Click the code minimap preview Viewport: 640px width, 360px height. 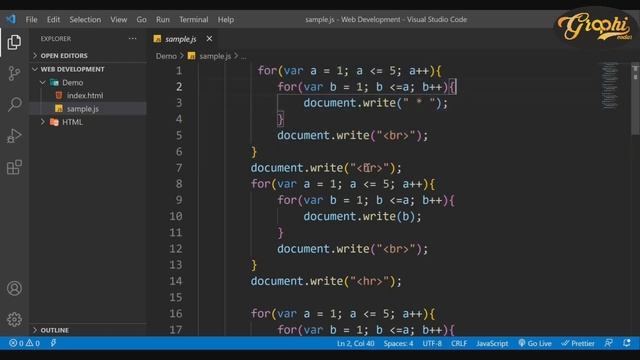(610, 86)
